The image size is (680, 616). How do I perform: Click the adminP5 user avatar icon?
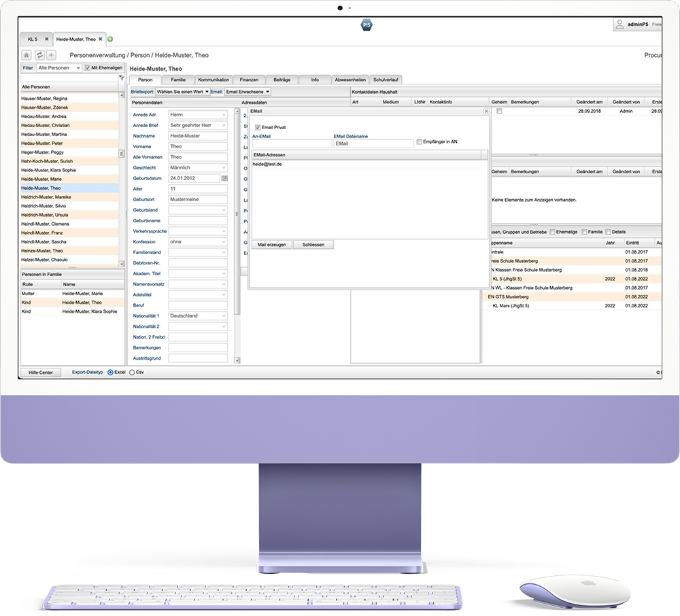point(619,24)
